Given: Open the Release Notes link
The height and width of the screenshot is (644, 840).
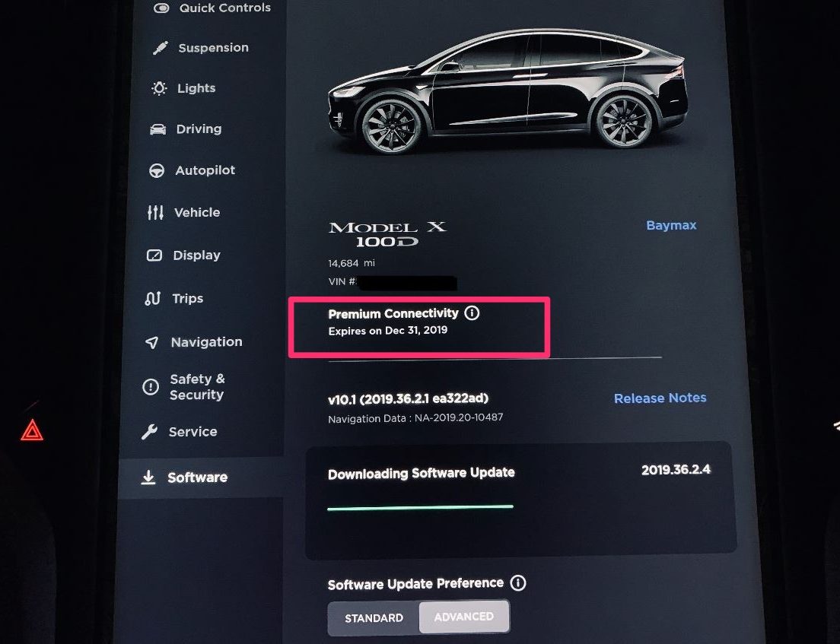Looking at the screenshot, I should coord(660,398).
